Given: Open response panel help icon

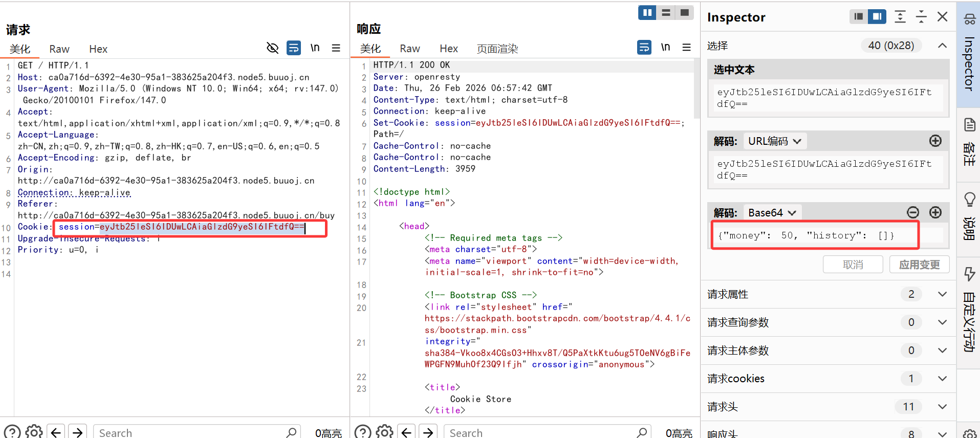Looking at the screenshot, I should 363,432.
